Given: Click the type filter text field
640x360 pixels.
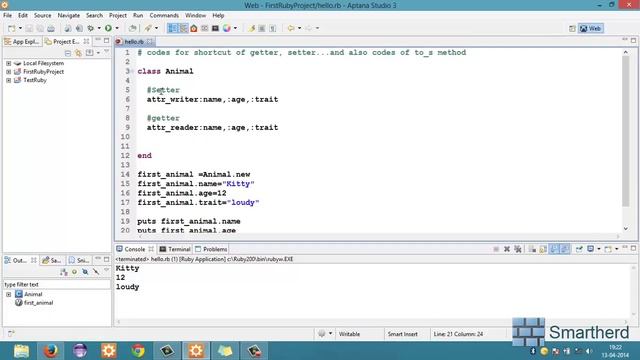Looking at the screenshot, I should click(56, 284).
